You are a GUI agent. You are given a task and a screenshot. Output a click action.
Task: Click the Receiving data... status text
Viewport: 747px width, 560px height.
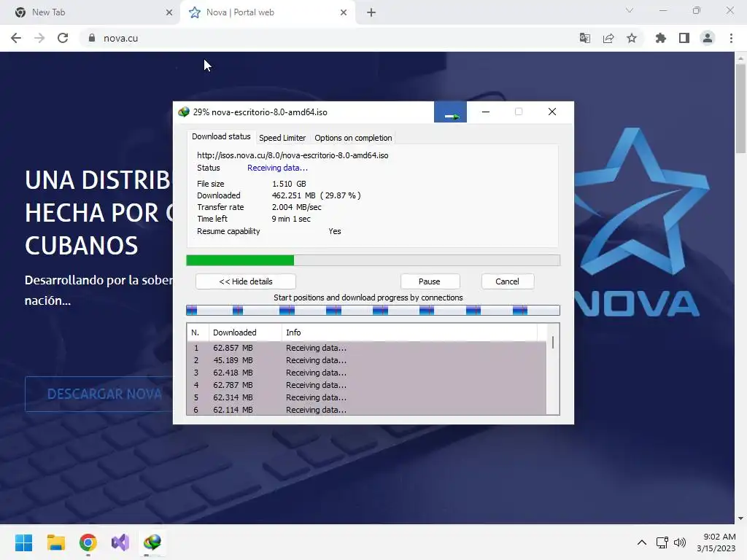pos(277,168)
